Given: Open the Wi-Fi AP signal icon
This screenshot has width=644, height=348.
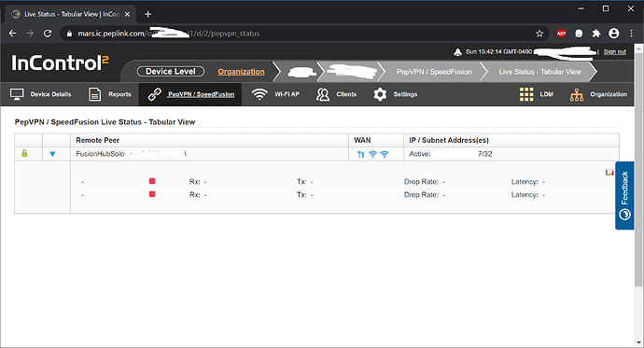Looking at the screenshot, I should [259, 94].
